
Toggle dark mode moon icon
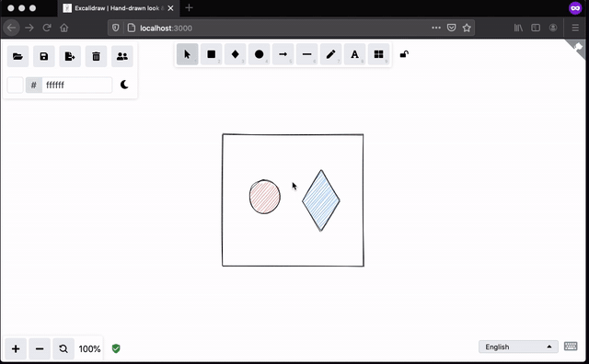pos(124,85)
